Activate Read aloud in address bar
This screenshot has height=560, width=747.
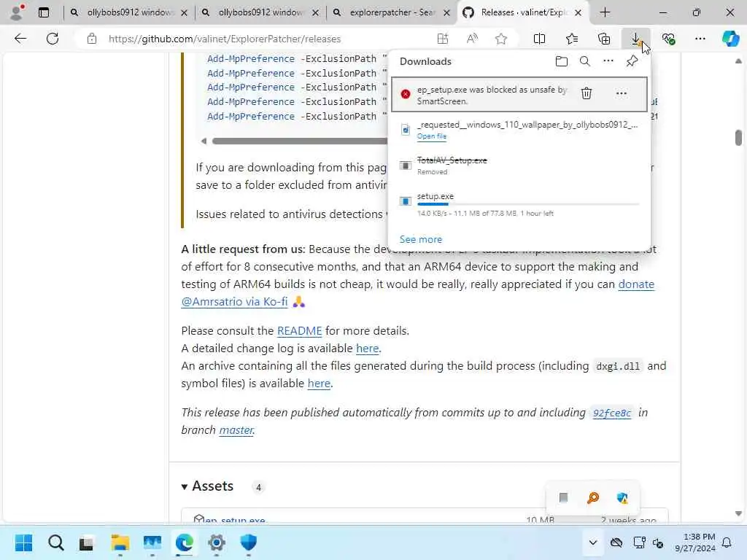point(472,39)
